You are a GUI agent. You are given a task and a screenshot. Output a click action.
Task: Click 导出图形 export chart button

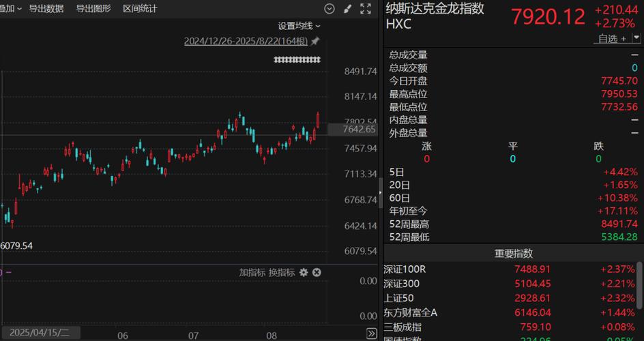coord(93,9)
